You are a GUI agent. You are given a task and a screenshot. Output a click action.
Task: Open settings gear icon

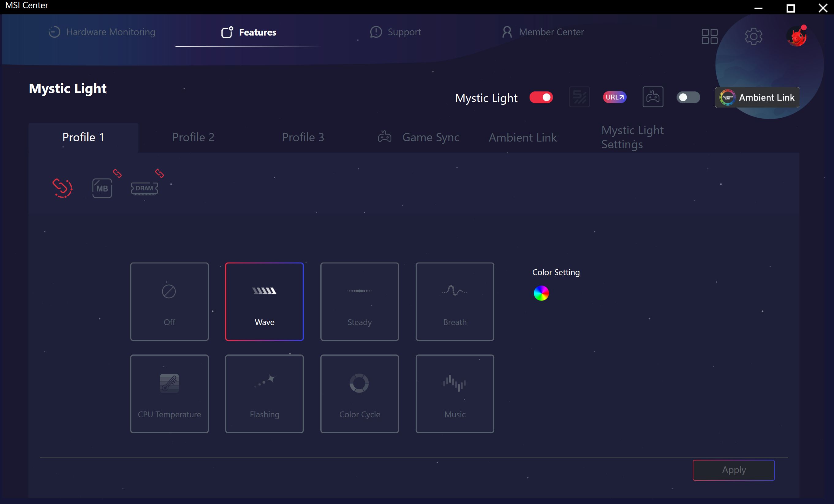point(753,36)
